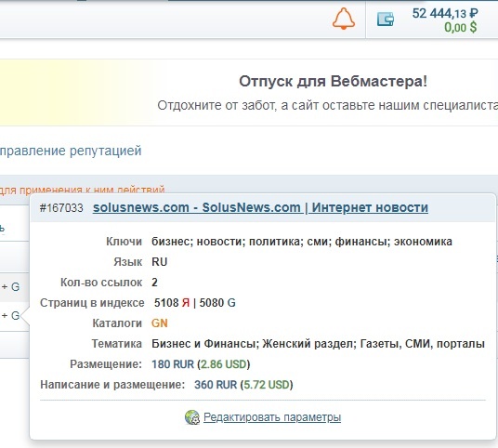
Task: Click the label 'Написание и размещение:'
Action: point(112,385)
